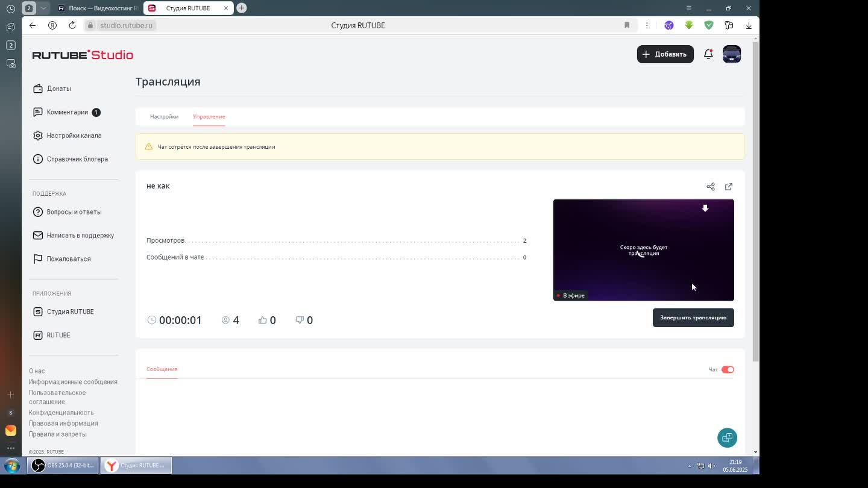Select the Управление tab
Screen dimensions: 868x488
(x=209, y=117)
